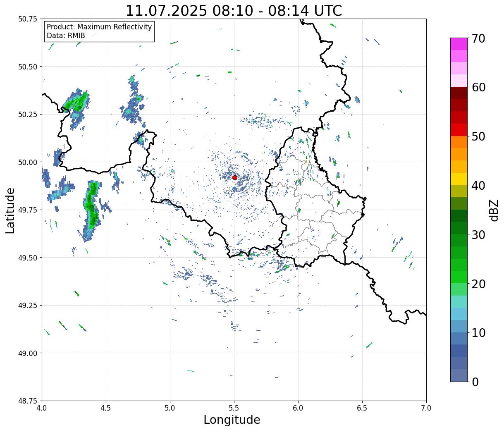Image resolution: width=504 pixels, height=430 pixels.
Task: Click the Product: Maximum Reflectivity legend line
Action: tap(99, 27)
